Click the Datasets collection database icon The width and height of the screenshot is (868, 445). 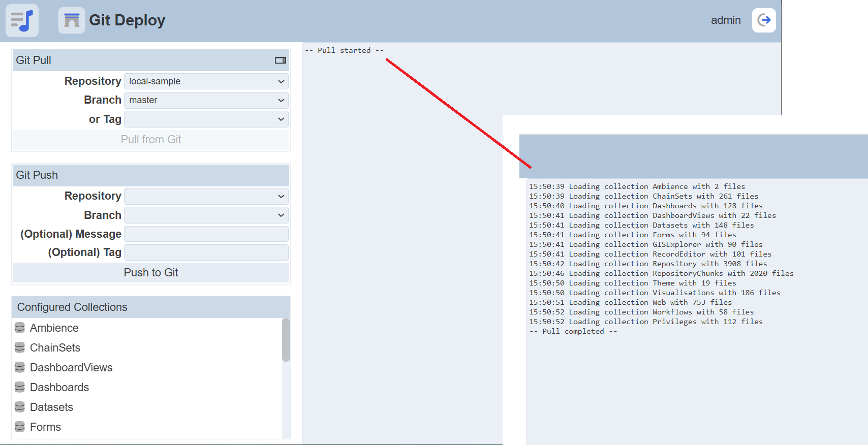(20, 407)
